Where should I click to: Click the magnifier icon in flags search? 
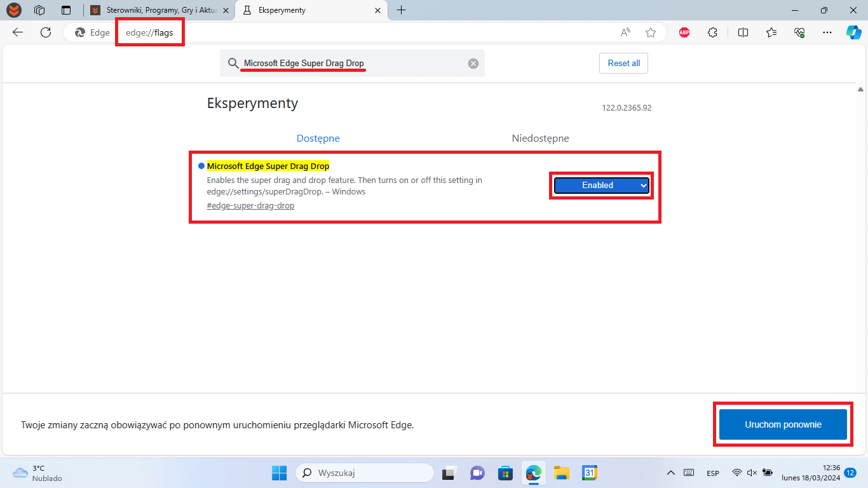click(x=233, y=64)
